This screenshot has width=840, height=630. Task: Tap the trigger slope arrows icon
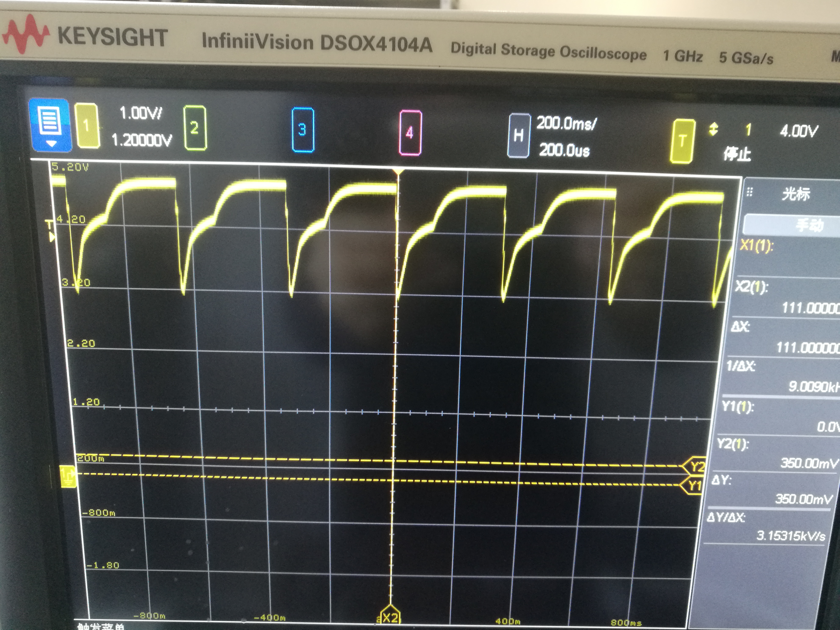pos(713,129)
